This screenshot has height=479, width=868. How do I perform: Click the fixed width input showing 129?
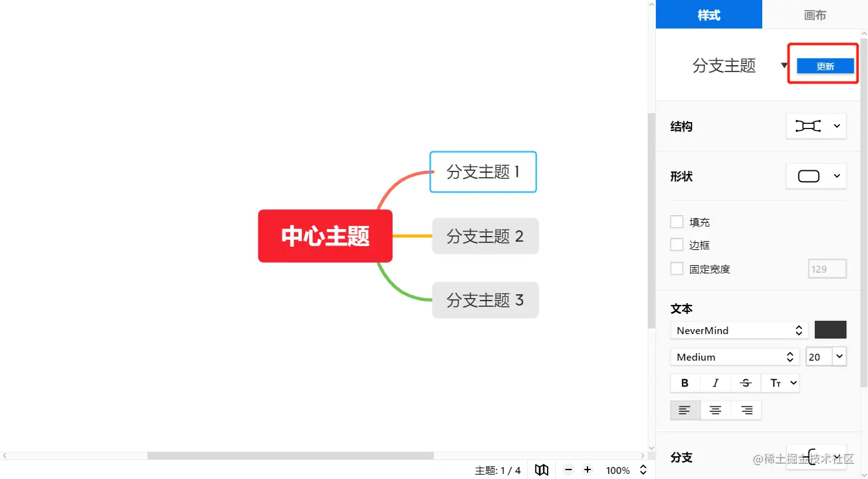(x=827, y=268)
